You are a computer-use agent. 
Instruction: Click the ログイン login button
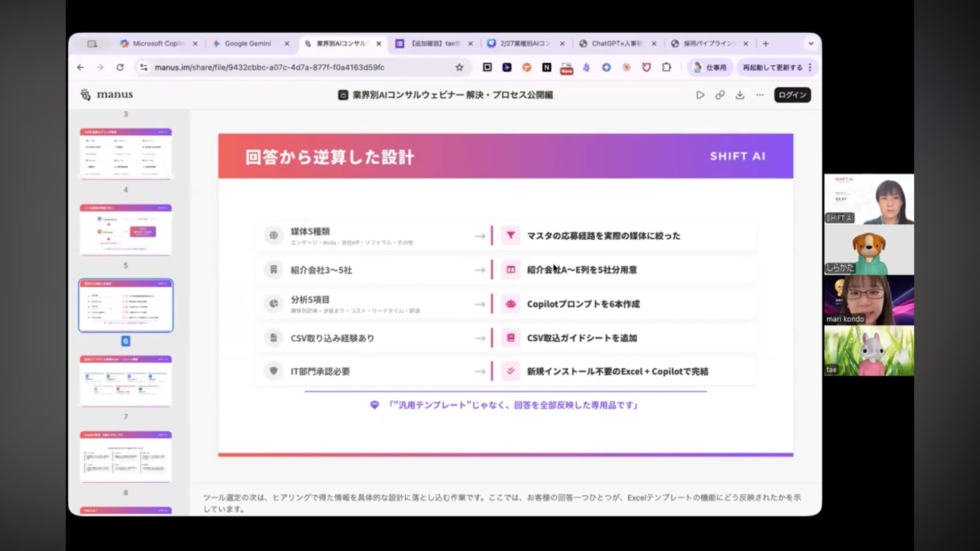792,95
